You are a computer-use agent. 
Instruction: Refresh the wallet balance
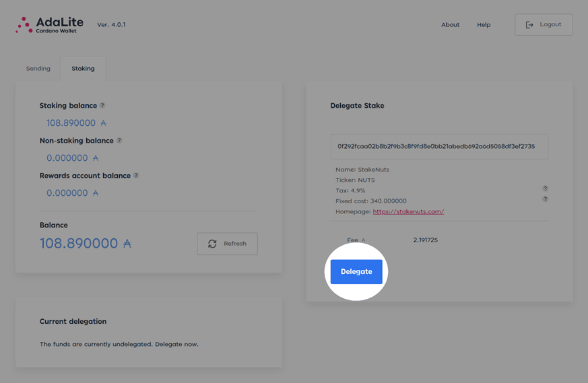pos(227,244)
